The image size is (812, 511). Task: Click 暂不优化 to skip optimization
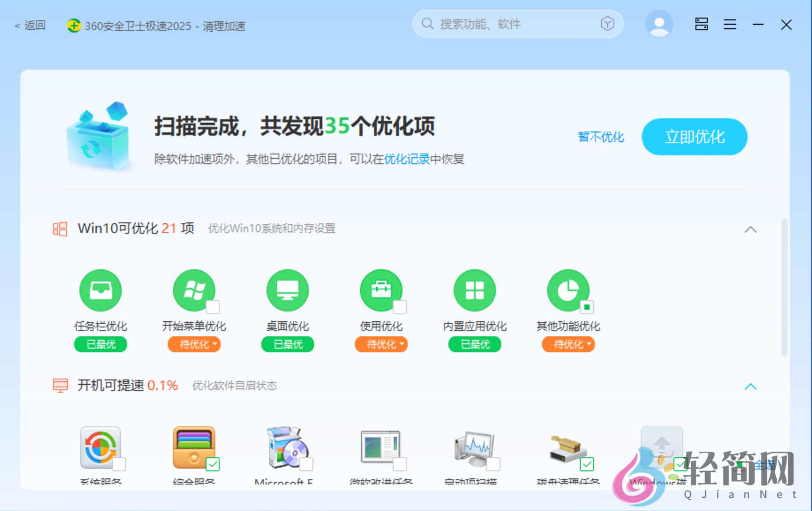(601, 137)
